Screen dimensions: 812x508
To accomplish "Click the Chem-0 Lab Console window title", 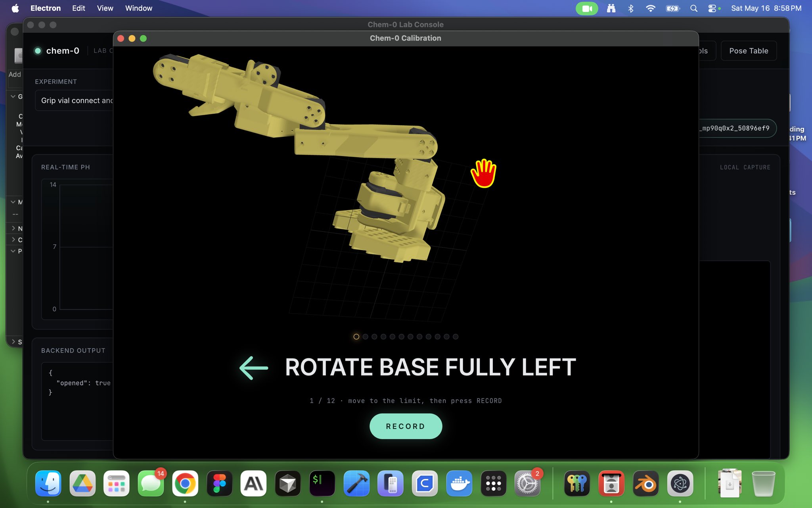I will (405, 25).
